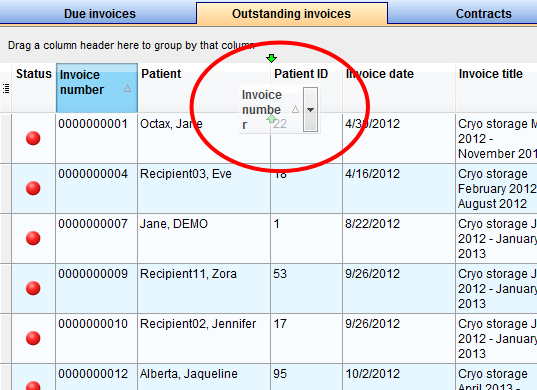This screenshot has height=390, width=537.
Task: Click red status dot for Recipient02, Jennifer
Action: click(x=33, y=338)
